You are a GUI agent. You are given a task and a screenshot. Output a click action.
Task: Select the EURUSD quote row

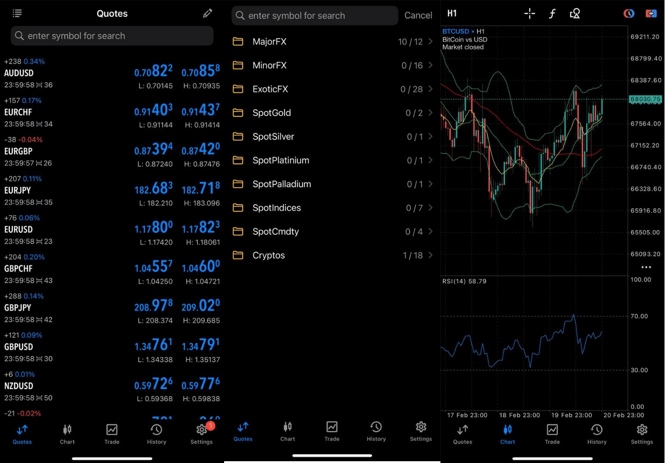tap(112, 230)
